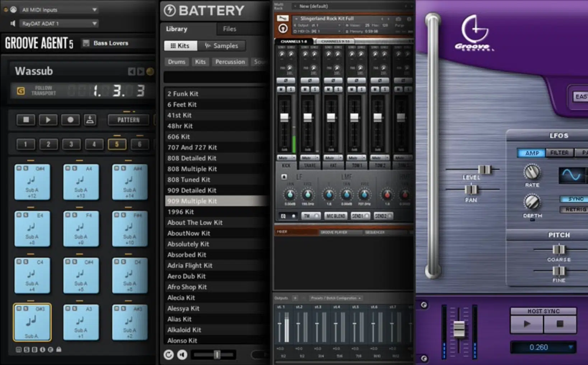Image resolution: width=588 pixels, height=365 pixels.
Task: Click the Battery power logo icon
Action: click(169, 10)
